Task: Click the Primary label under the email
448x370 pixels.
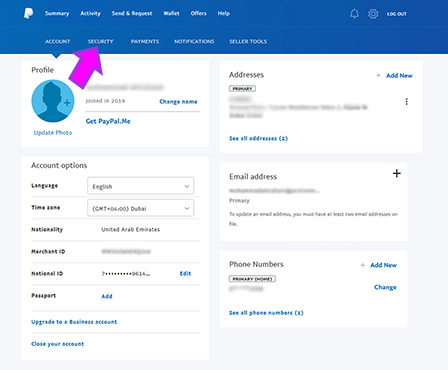Action: pyautogui.click(x=239, y=201)
